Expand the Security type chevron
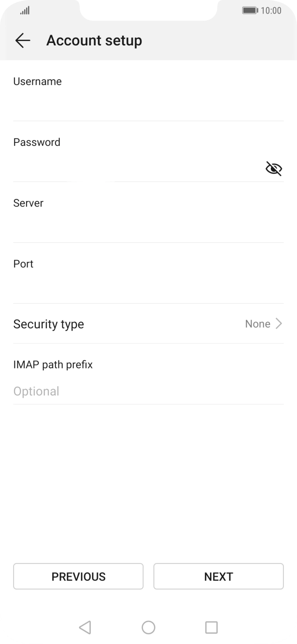Image resolution: width=297 pixels, height=644 pixels. (x=279, y=324)
